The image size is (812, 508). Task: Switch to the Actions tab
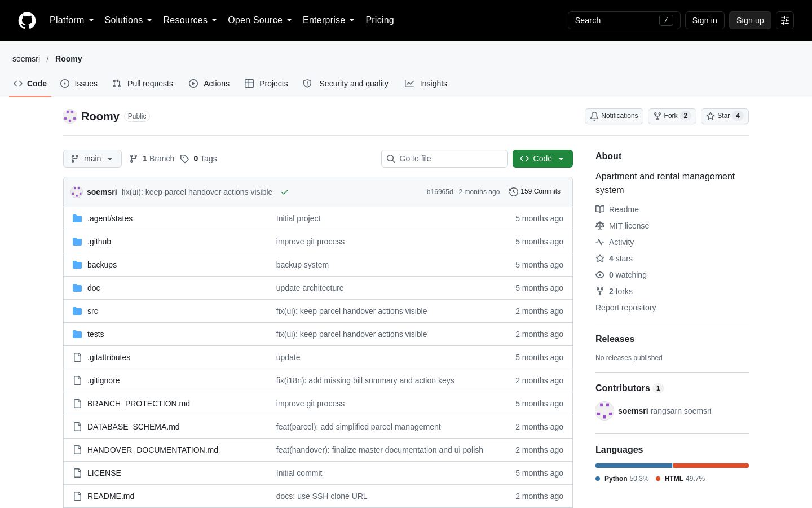point(209,84)
